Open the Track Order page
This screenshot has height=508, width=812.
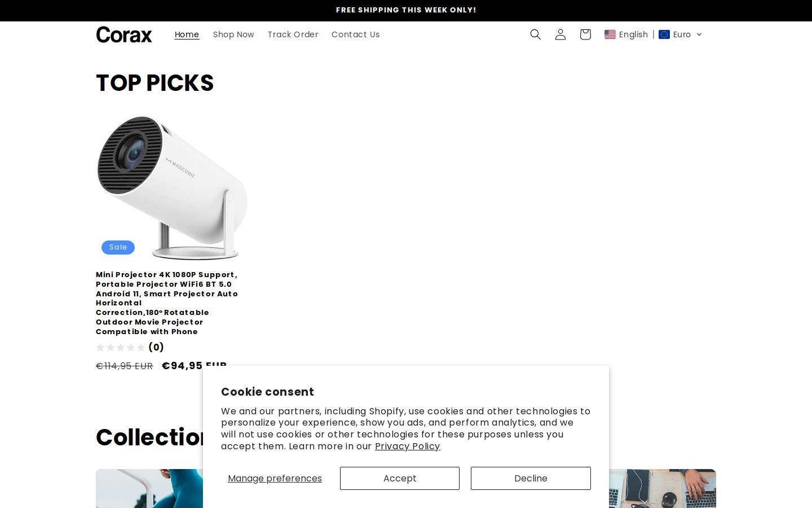[x=293, y=34]
